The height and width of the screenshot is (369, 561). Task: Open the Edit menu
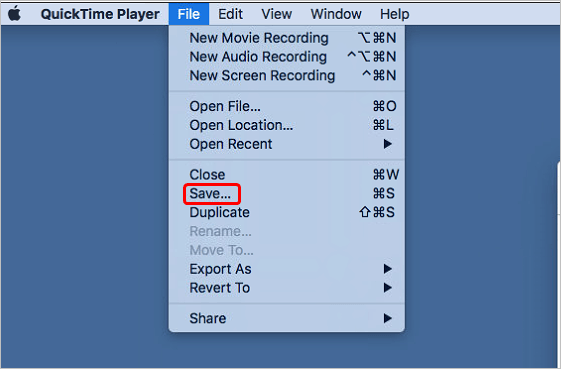pyautogui.click(x=230, y=14)
